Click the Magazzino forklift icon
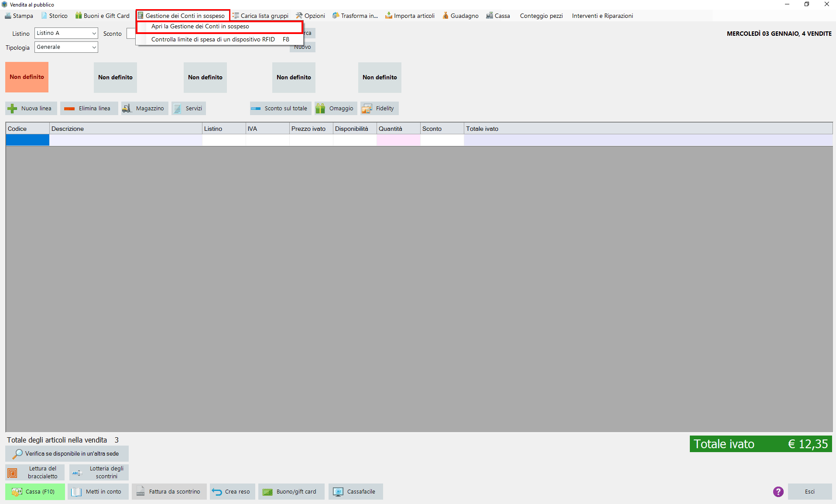 (127, 109)
